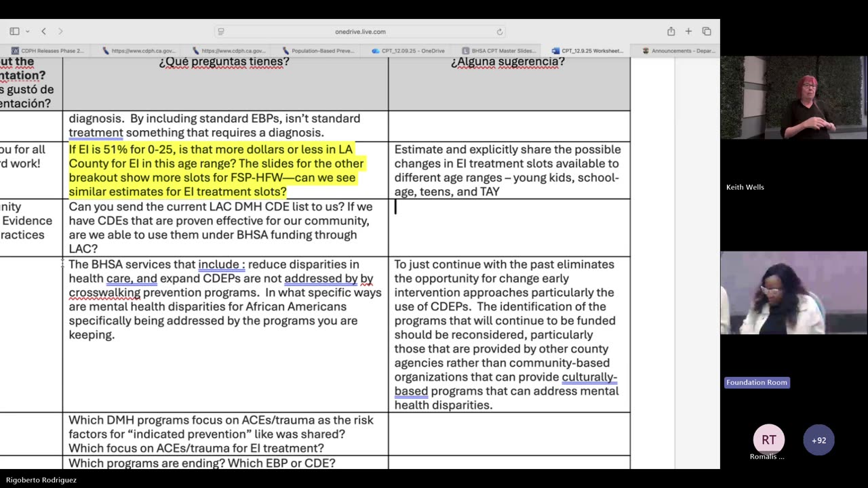This screenshot has height=488, width=868.
Task: Add a new tab with plus icon
Action: 688,31
